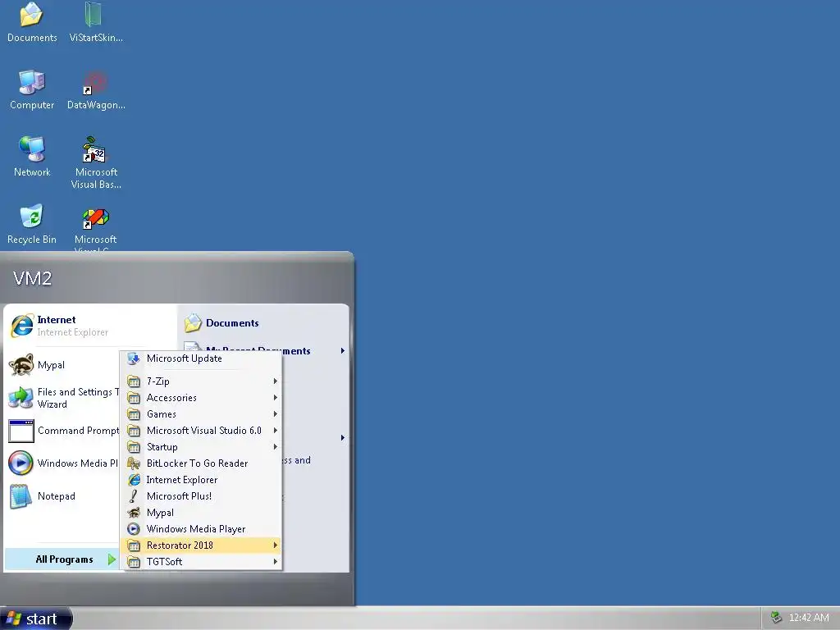Click Mypal icon in All Programs list
The width and height of the screenshot is (840, 630).
[134, 513]
